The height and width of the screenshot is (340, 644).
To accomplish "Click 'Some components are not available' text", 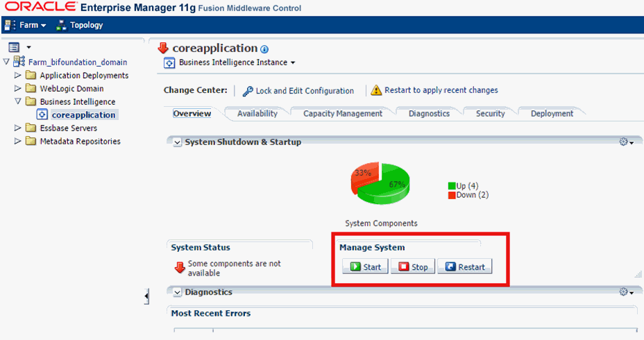I will (234, 268).
